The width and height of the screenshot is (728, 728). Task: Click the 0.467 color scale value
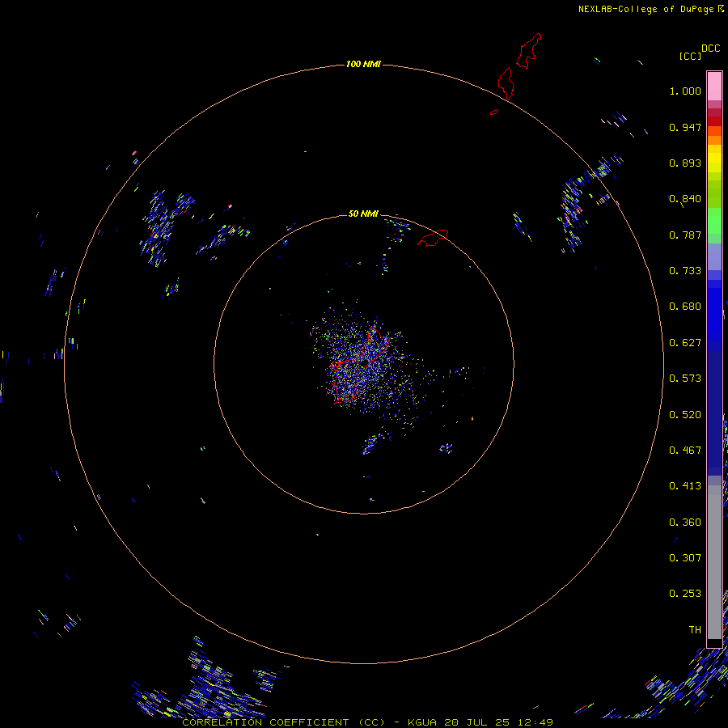(685, 451)
